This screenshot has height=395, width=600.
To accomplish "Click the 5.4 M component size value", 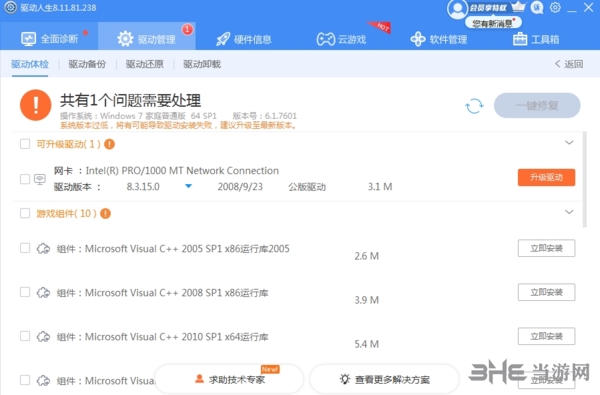I will [367, 344].
